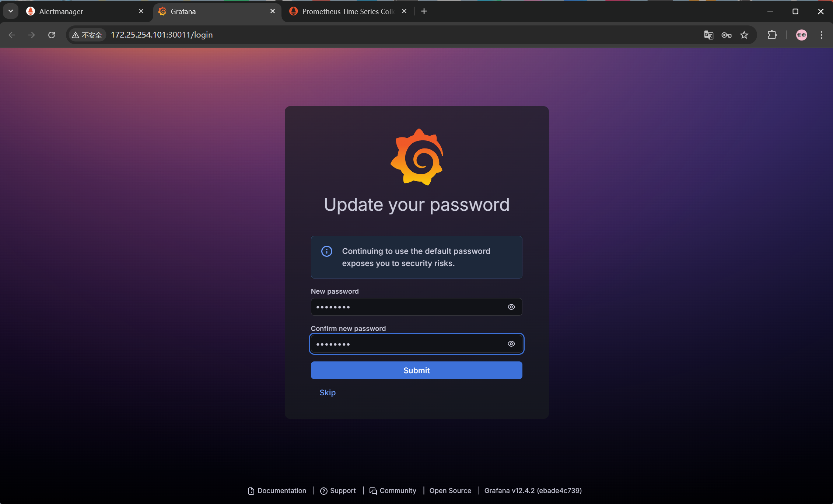Focus the Confirm new password field
This screenshot has width=833, height=504.
(416, 344)
